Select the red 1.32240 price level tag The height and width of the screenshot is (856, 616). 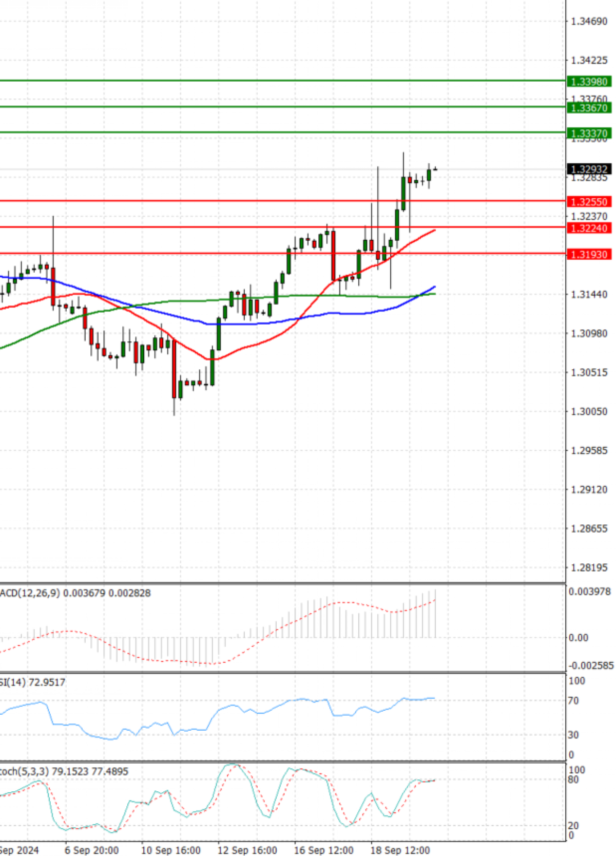pos(589,228)
